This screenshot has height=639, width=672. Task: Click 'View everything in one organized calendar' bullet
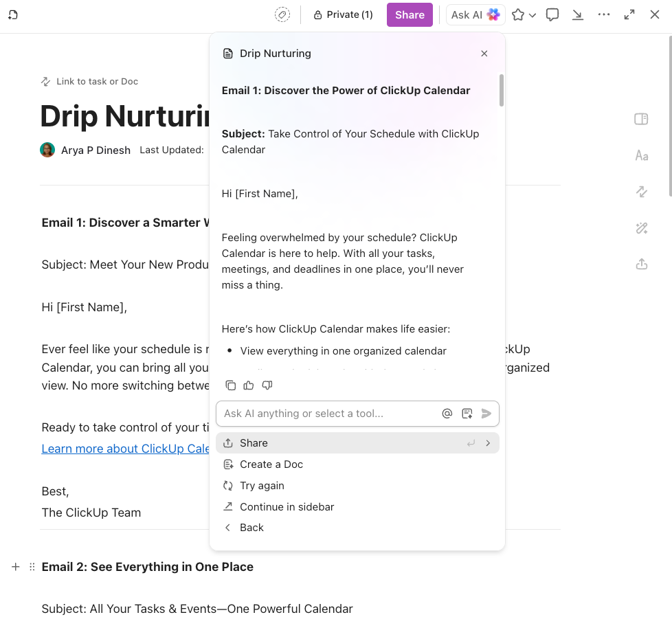(344, 351)
